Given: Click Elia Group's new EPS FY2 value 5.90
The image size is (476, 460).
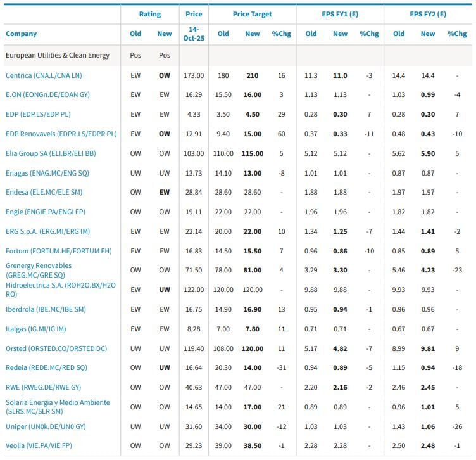Looking at the screenshot, I should [428, 153].
